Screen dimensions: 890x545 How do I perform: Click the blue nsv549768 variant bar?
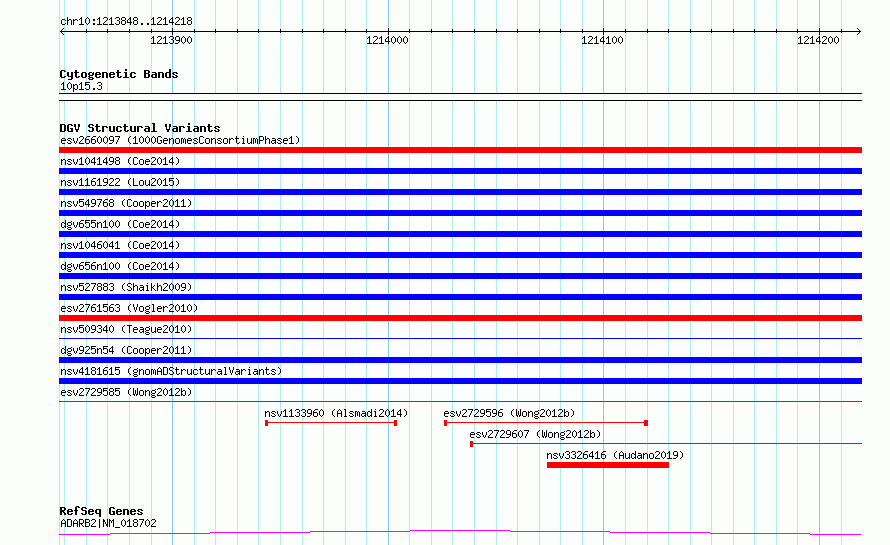pyautogui.click(x=460, y=213)
